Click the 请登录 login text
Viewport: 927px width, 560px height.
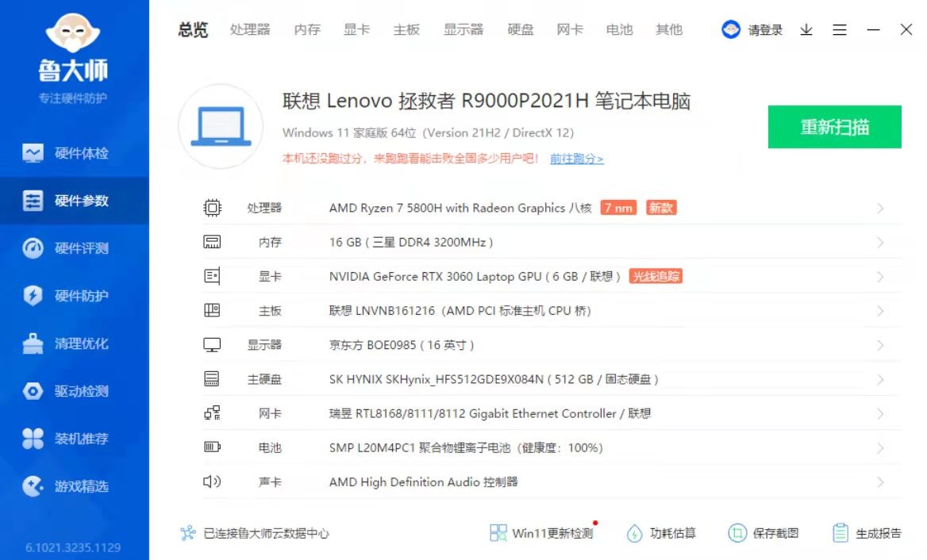[765, 29]
